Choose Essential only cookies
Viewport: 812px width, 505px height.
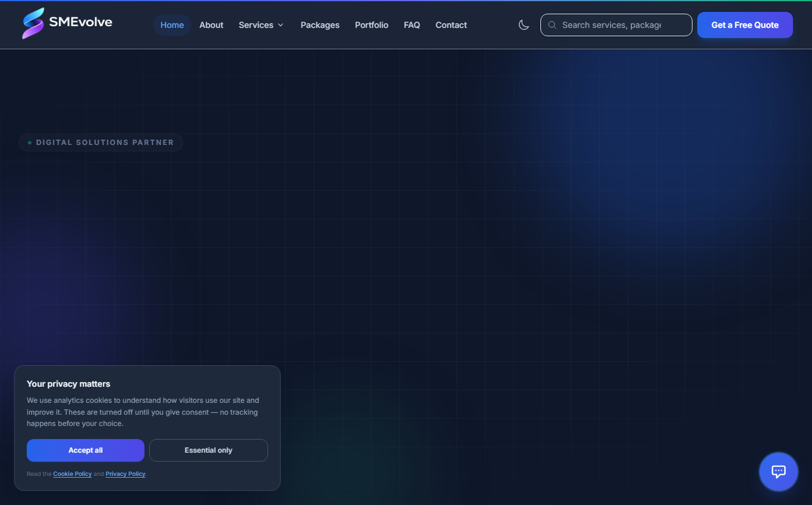pyautogui.click(x=209, y=450)
